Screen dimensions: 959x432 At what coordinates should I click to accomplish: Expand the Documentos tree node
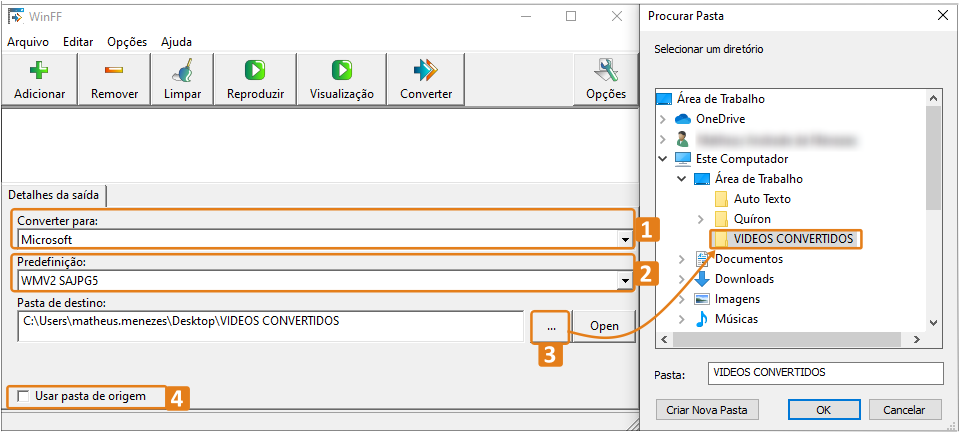point(682,259)
